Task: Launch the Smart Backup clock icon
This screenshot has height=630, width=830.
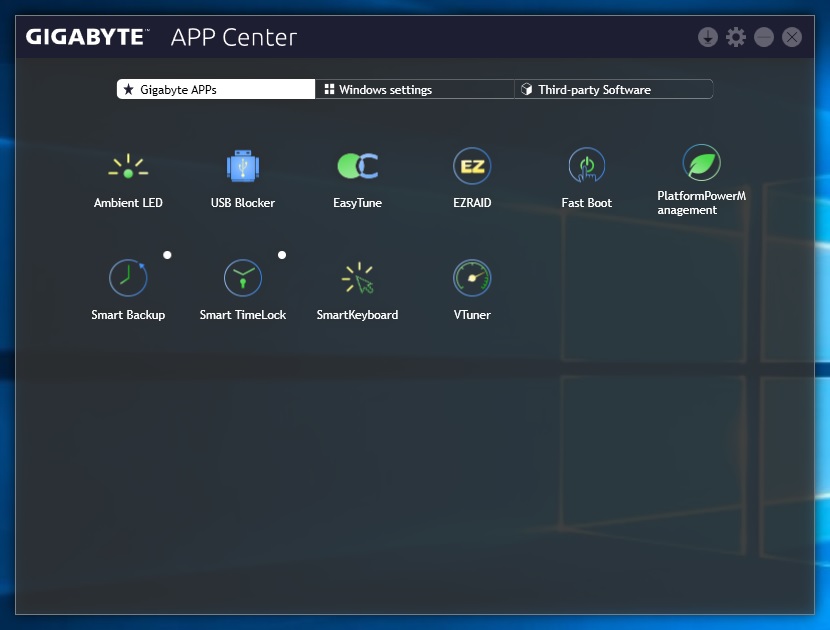Action: 128,278
